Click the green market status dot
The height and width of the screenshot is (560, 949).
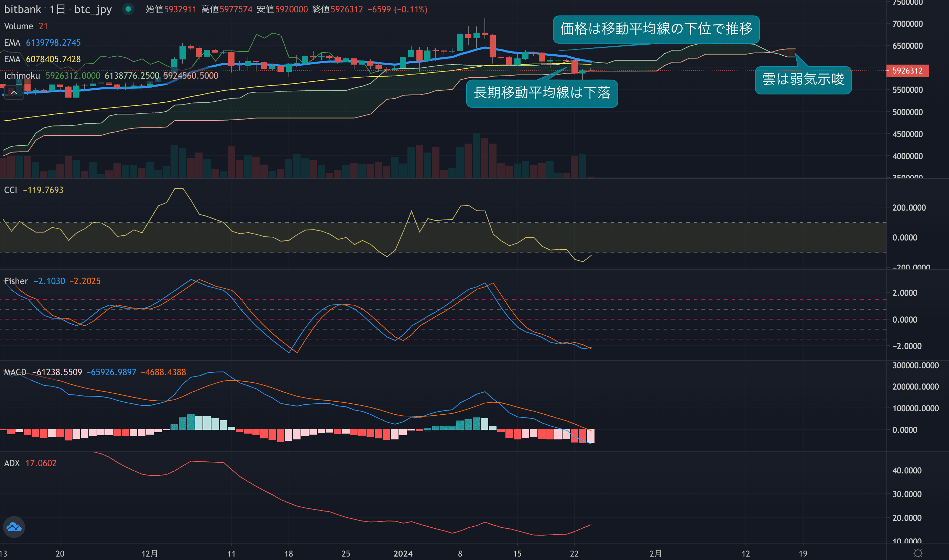click(128, 9)
